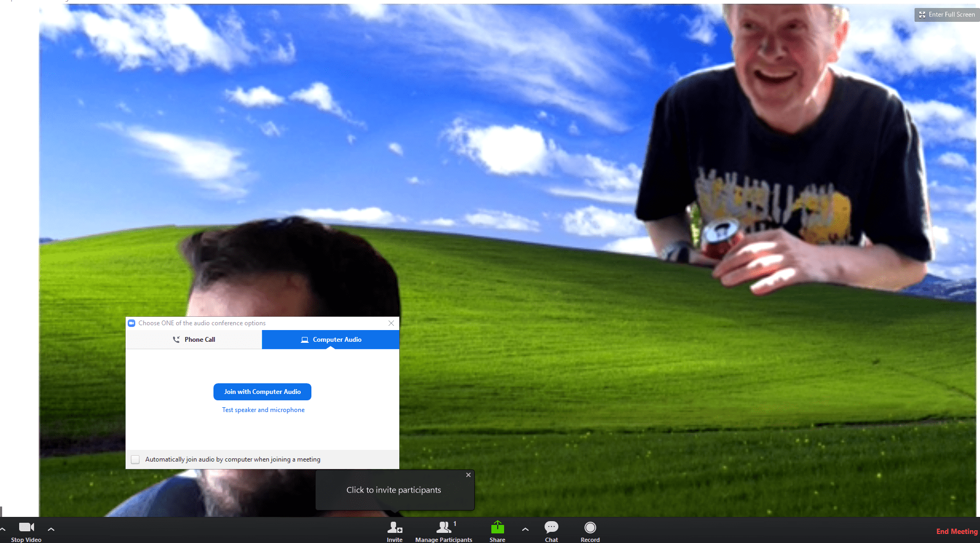Expand share options arrow beside Share
This screenshot has height=543, width=980.
(x=525, y=529)
